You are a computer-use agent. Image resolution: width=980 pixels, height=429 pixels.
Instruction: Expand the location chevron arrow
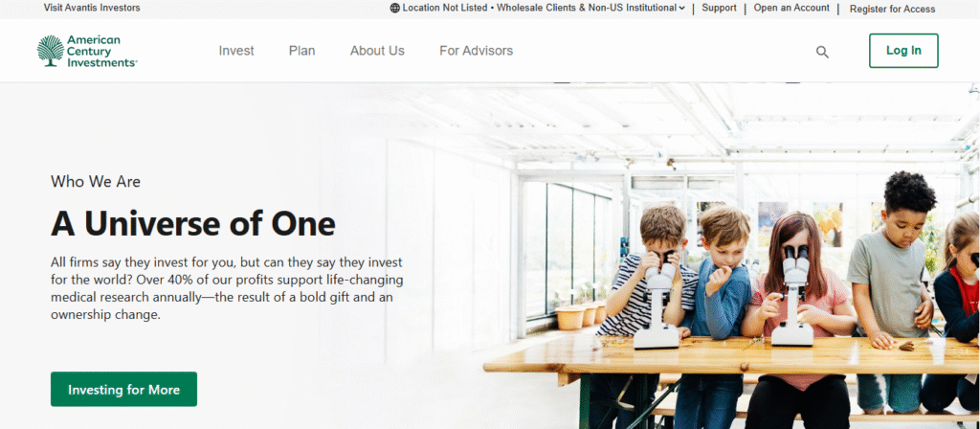(681, 8)
